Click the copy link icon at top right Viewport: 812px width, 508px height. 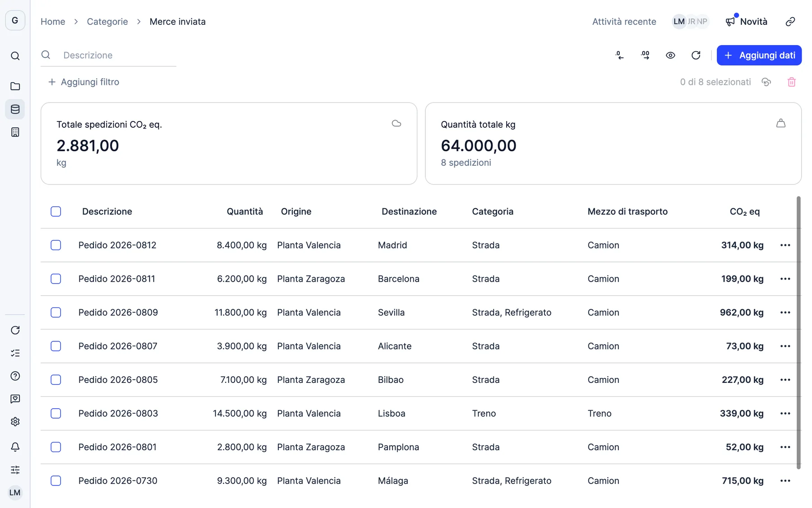790,22
